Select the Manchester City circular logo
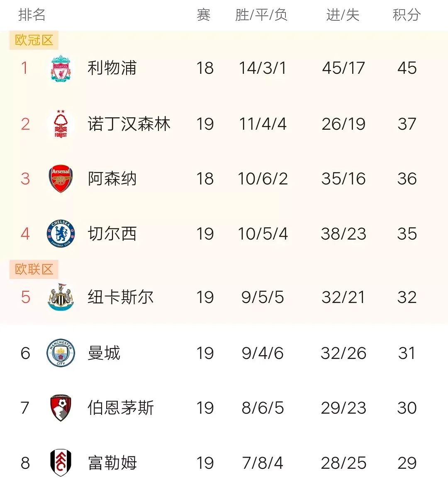The width and height of the screenshot is (448, 492). pos(60,353)
